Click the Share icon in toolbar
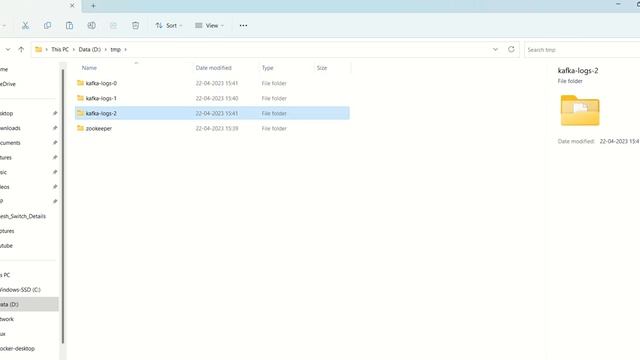The height and width of the screenshot is (360, 640). [x=113, y=25]
